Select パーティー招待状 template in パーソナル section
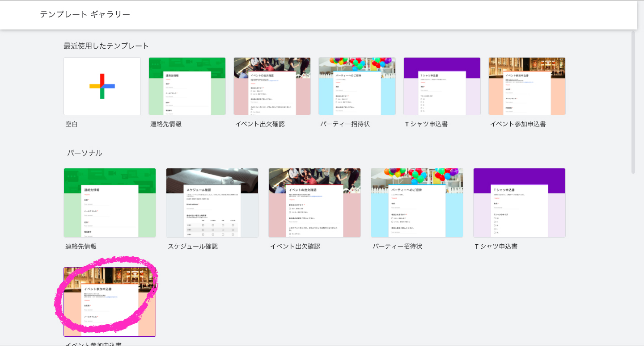Screen dimensions: 644x347 (417, 203)
